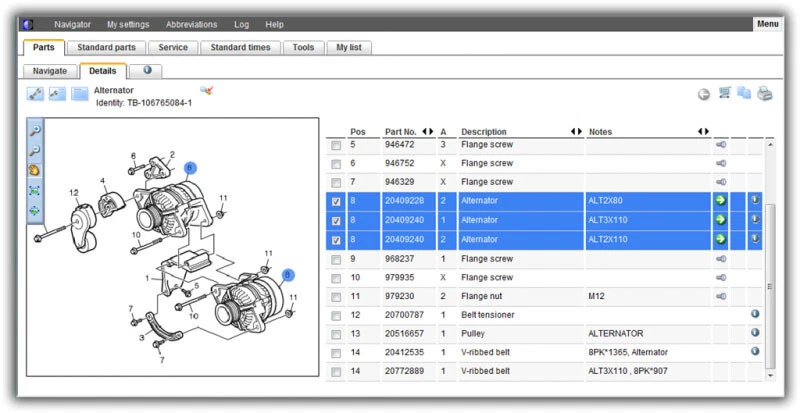The height and width of the screenshot is (413, 800).
Task: Open info for V-ribbed belt 20412535
Action: coord(756,351)
